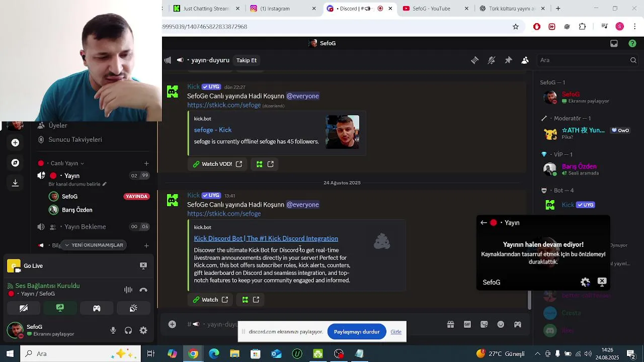
Task: Open a new browser tab
Action: (x=558, y=9)
